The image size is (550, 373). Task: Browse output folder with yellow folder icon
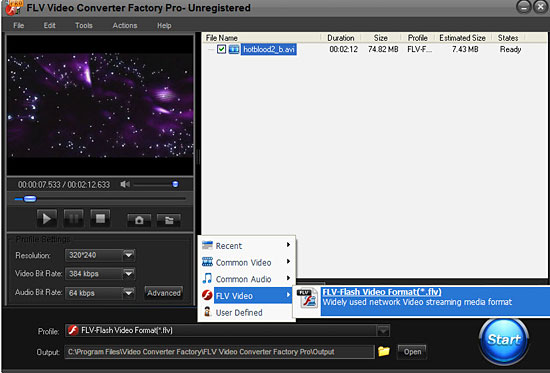coord(384,351)
